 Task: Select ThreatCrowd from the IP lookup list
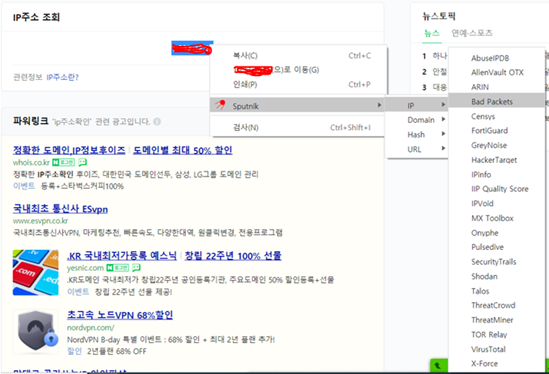[x=496, y=305]
